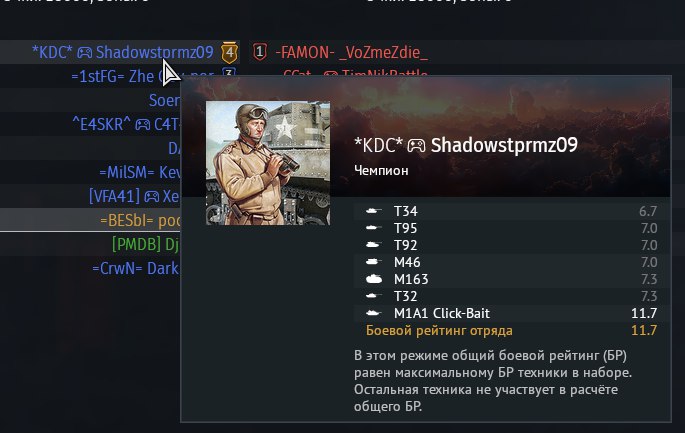Select enemy player -FAMON- _VoZmeZdie_

tap(352, 52)
